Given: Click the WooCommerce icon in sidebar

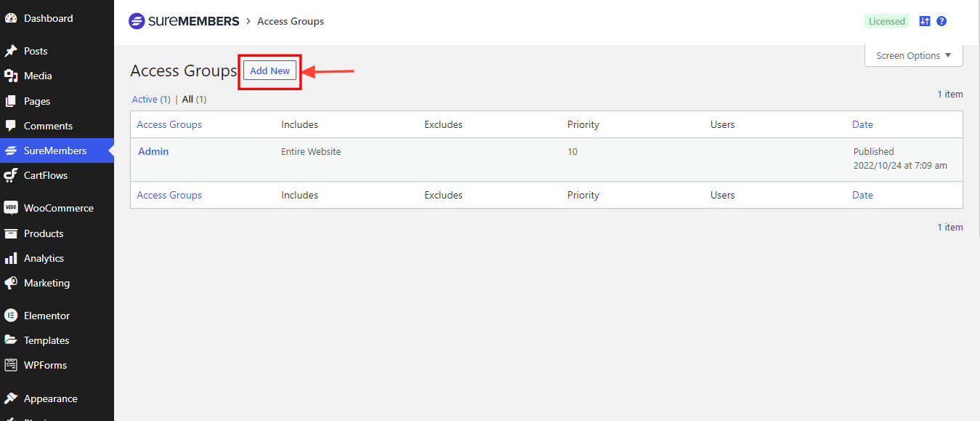Looking at the screenshot, I should (x=11, y=208).
